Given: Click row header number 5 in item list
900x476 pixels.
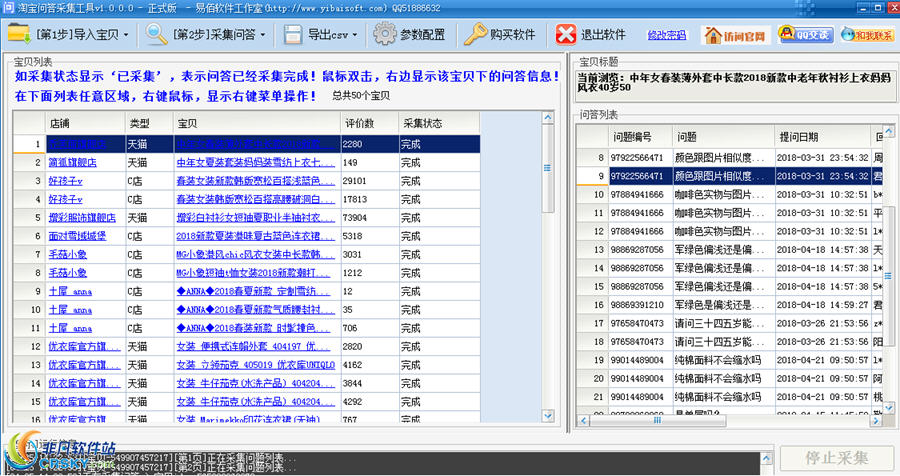Looking at the screenshot, I should [x=30, y=218].
